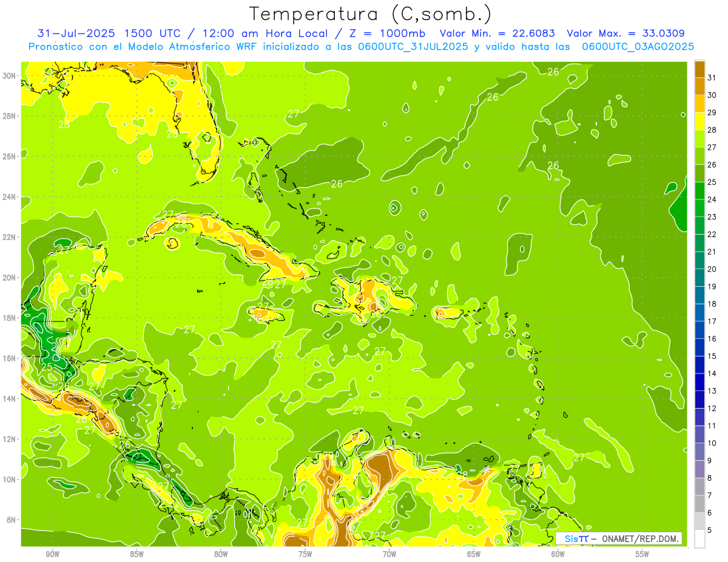Click the 'SisPi – ONAMET/REP.DOM.' logo box
Image resolution: width=728 pixels, height=562 pixels.
(619, 538)
